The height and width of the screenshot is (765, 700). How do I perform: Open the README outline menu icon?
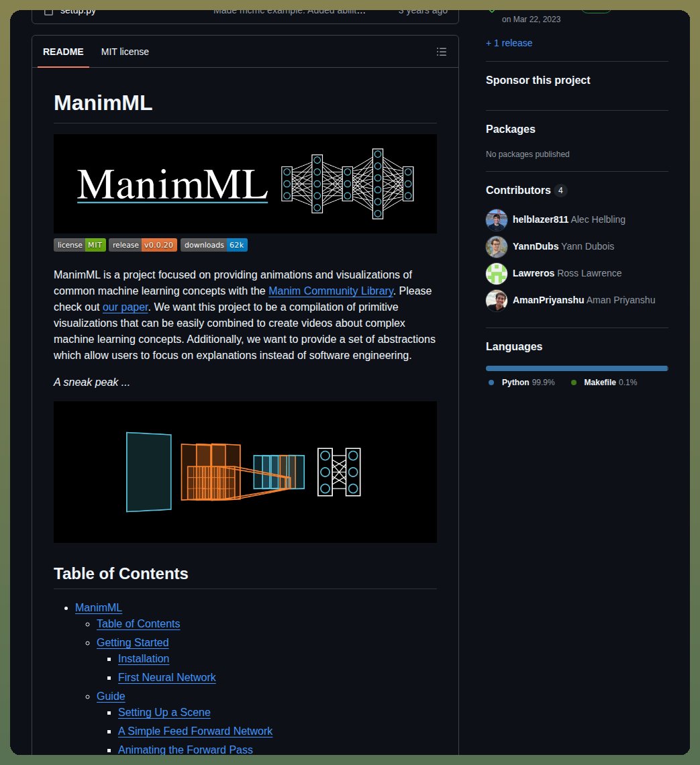[442, 52]
